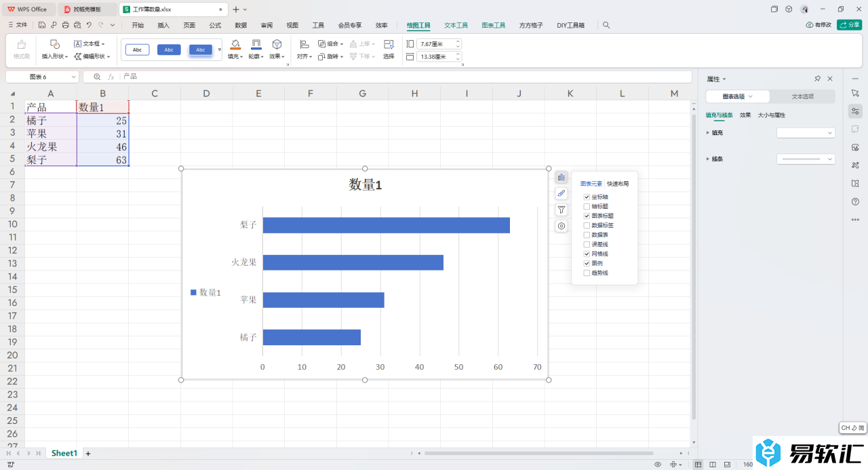
Task: Add a new sheet with plus button
Action: click(87, 453)
